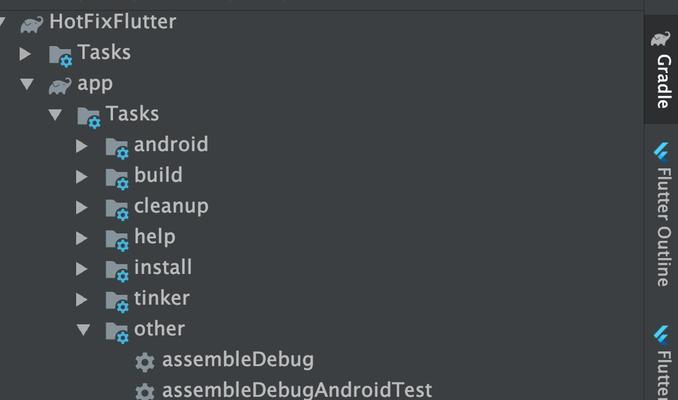Collapse the app module node
This screenshot has width=678, height=400.
pyautogui.click(x=27, y=84)
